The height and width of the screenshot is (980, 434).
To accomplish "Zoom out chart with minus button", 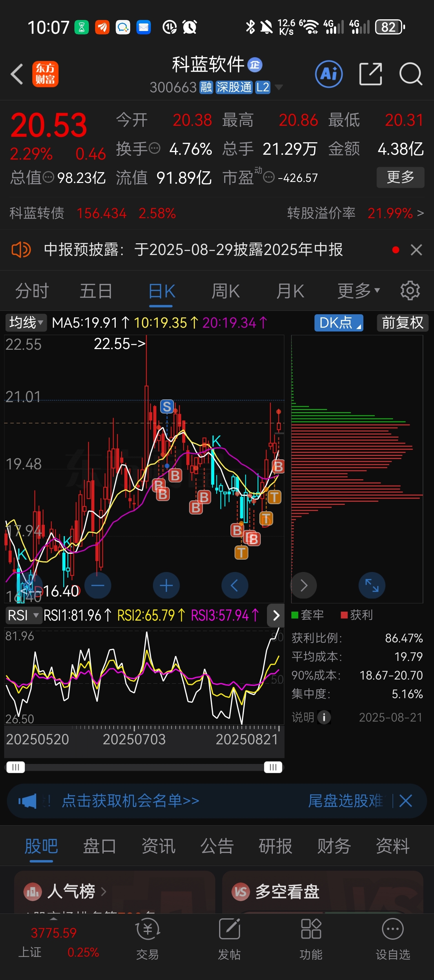I will coord(98,585).
